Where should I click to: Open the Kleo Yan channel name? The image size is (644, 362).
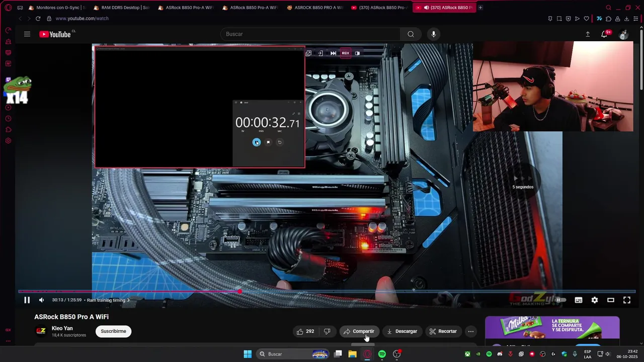pos(62,328)
